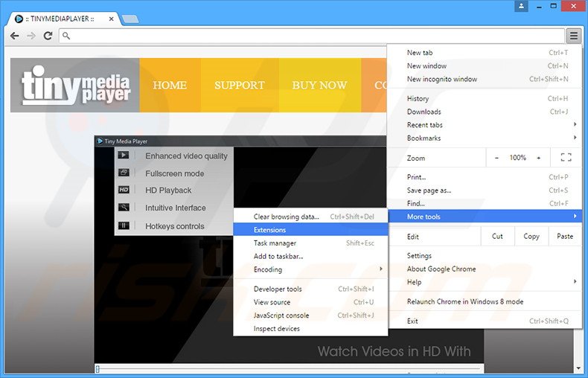Click the Cut button in Edit row
Screen dimensions: 588x378
click(497, 237)
